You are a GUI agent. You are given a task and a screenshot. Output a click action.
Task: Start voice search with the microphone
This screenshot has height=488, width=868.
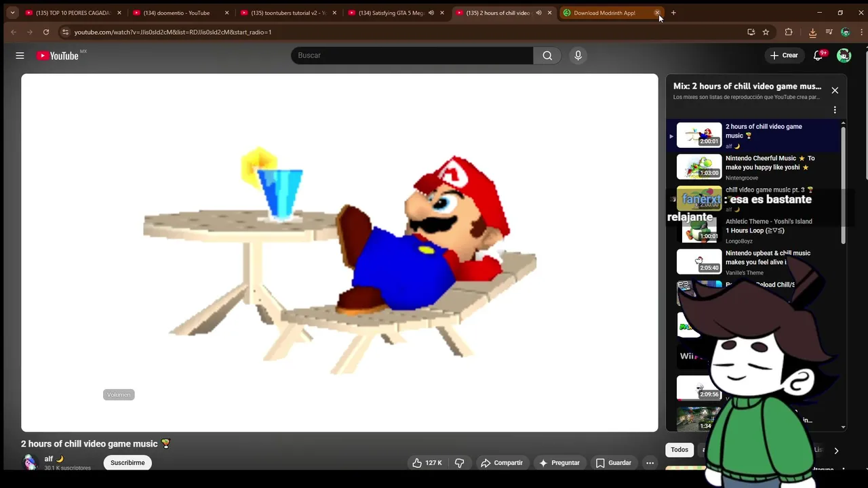click(578, 56)
